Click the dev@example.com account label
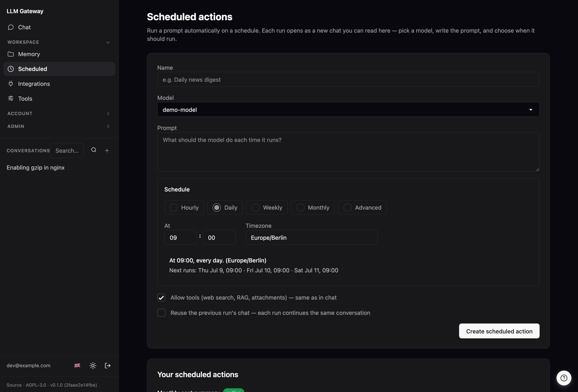578x392 pixels. [x=28, y=366]
